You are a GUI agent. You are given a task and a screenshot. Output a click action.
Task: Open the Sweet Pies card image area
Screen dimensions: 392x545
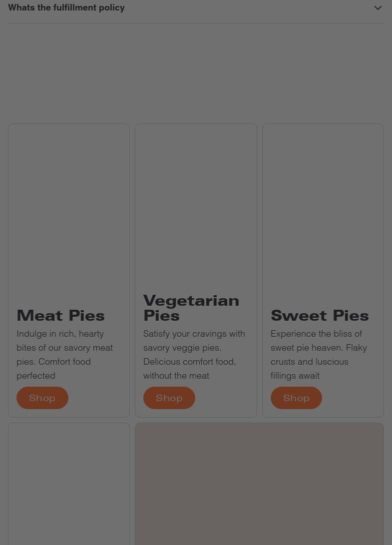323,210
